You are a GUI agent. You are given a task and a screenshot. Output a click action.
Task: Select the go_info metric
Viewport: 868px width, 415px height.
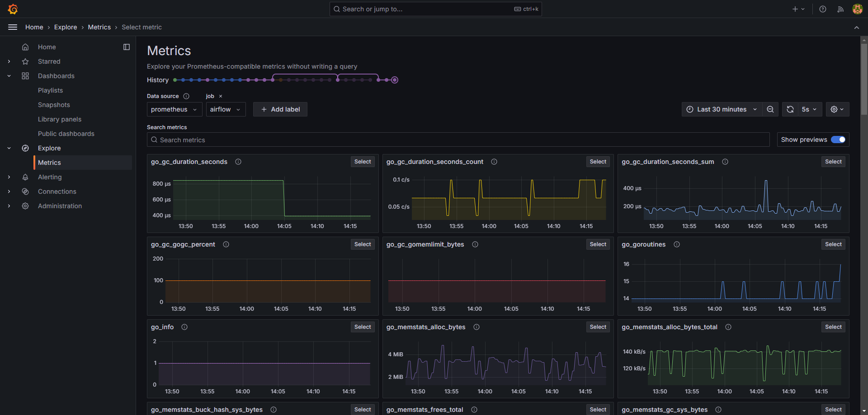(363, 327)
